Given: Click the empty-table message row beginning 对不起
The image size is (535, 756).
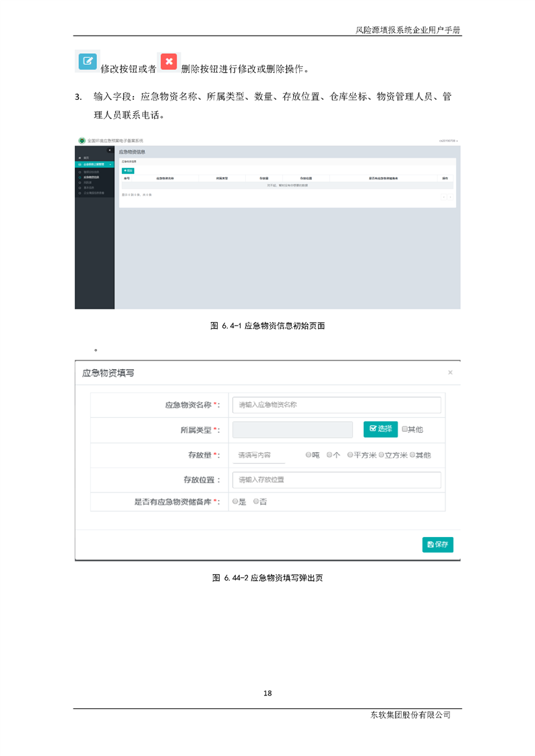Looking at the screenshot, I should click(287, 185).
